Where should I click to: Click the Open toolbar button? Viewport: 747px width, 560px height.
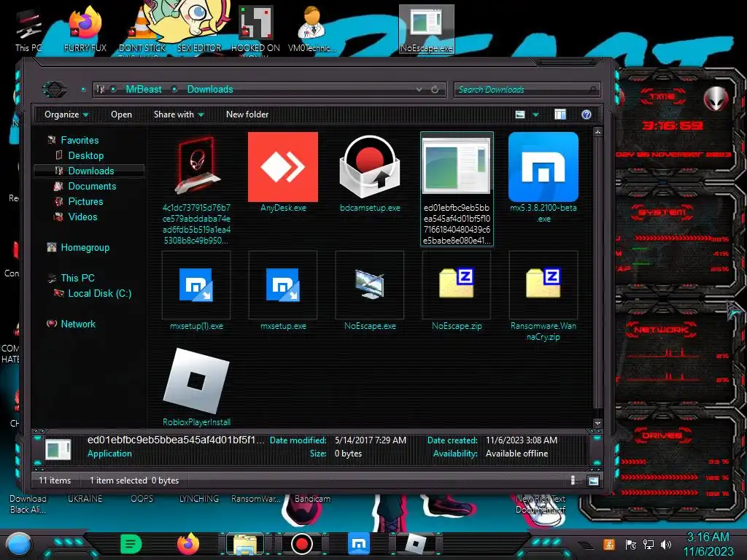121,114
